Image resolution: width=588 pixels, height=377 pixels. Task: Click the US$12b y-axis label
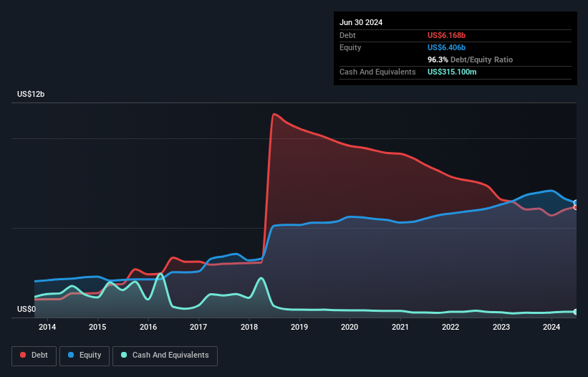(x=31, y=94)
